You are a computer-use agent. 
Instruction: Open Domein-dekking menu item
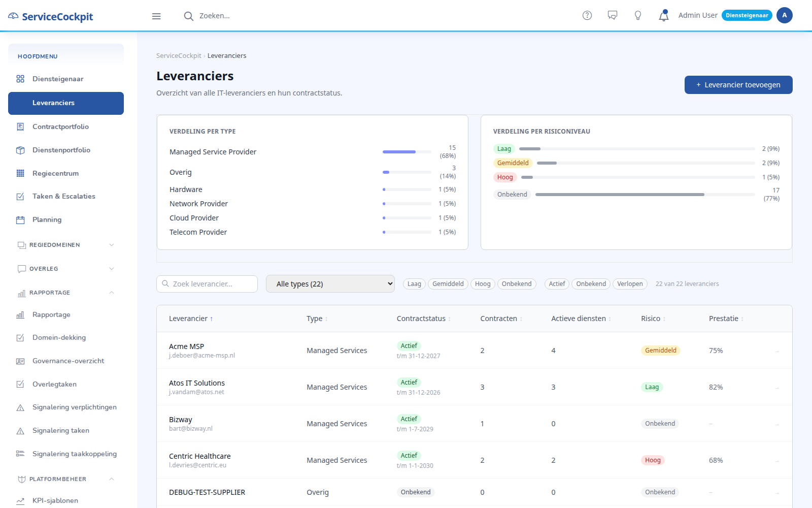[66, 338]
